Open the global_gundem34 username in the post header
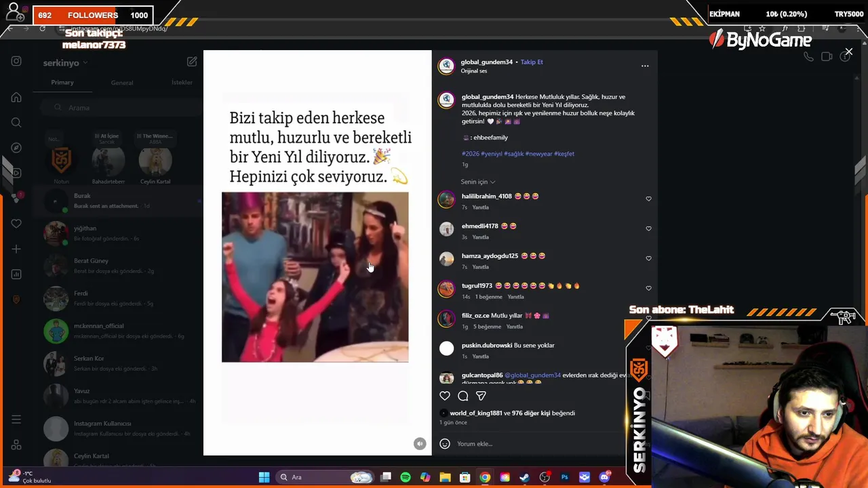Image resolution: width=868 pixels, height=488 pixels. coord(487,62)
